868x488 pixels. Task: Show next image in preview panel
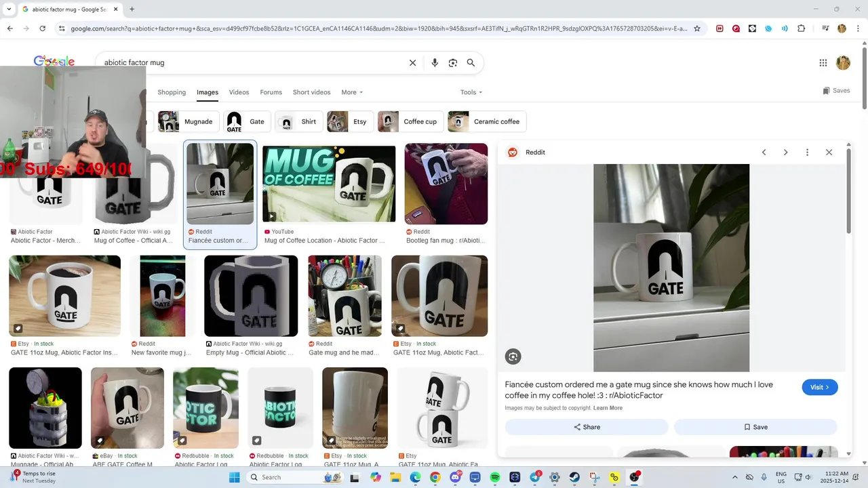point(785,152)
